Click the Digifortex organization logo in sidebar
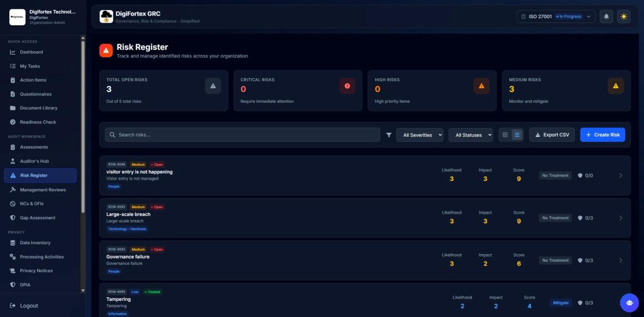The height and width of the screenshot is (317, 644). point(18,17)
